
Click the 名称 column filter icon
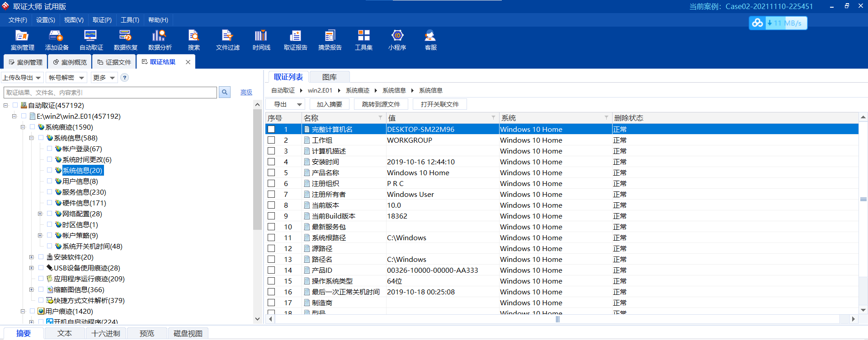(380, 118)
